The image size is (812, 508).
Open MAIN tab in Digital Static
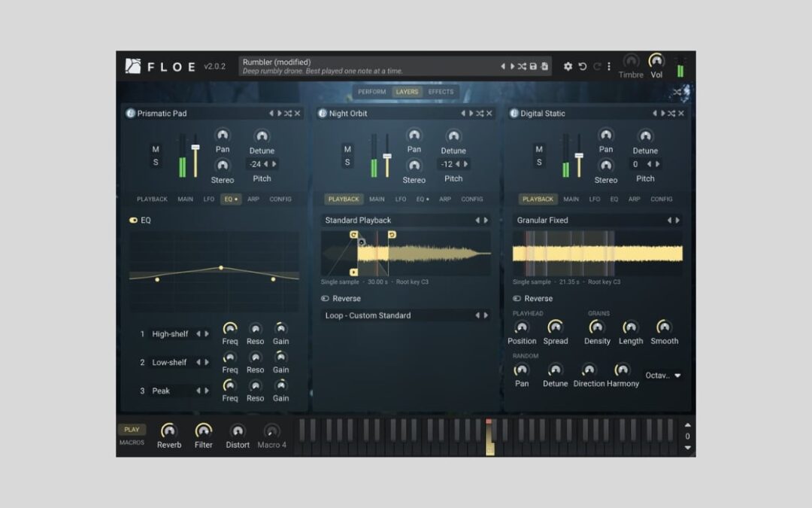click(571, 199)
